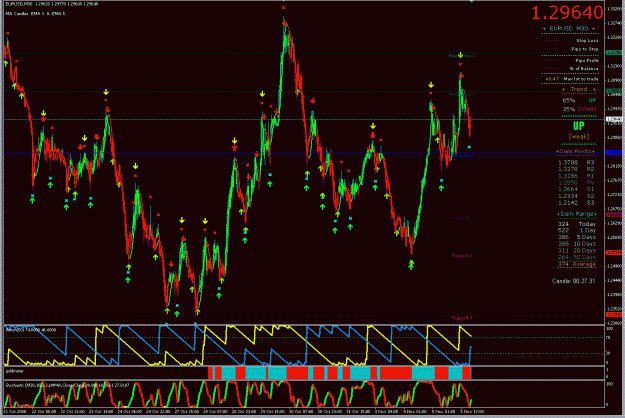Click the Aroon indicator label

tap(30, 330)
